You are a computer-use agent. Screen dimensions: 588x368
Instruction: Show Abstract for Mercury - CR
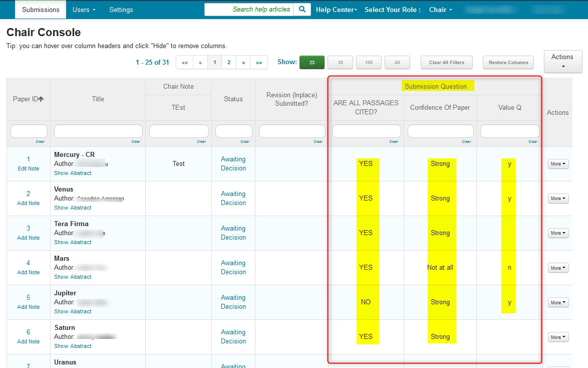73,173
